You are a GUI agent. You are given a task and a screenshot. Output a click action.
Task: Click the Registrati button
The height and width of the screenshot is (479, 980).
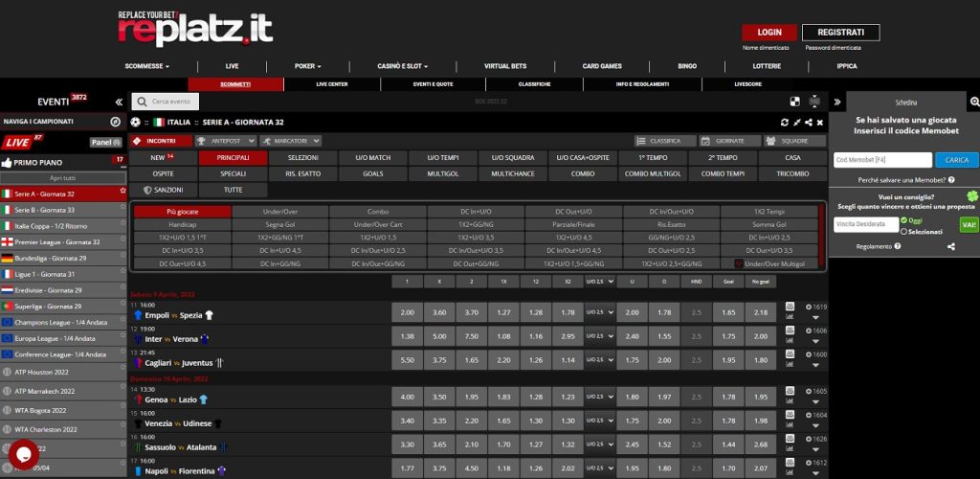click(x=840, y=33)
